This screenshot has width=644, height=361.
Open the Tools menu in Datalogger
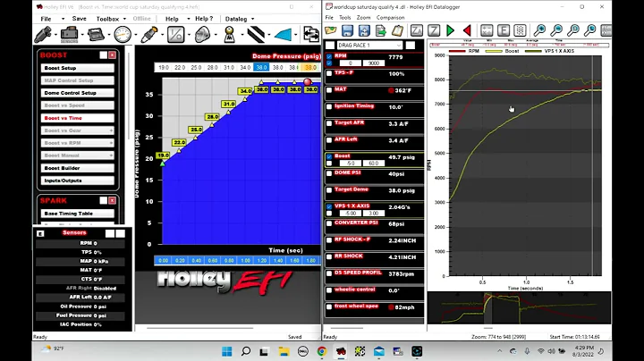[344, 18]
